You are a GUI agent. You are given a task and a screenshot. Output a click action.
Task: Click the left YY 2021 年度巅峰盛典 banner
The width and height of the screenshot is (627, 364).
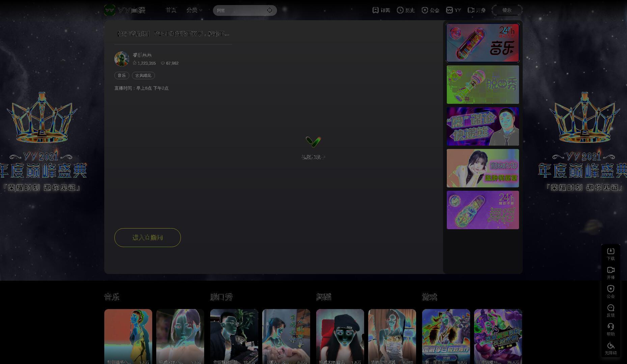click(x=43, y=142)
